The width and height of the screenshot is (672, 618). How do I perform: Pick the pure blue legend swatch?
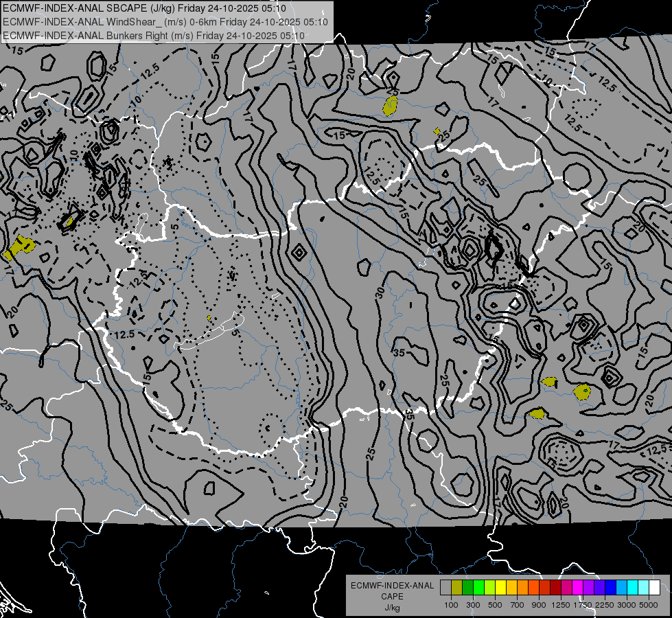[x=611, y=588]
